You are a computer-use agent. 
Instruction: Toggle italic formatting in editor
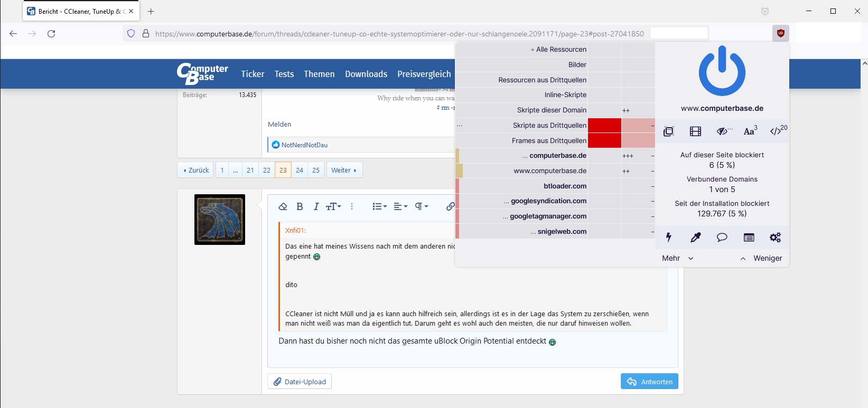(316, 206)
